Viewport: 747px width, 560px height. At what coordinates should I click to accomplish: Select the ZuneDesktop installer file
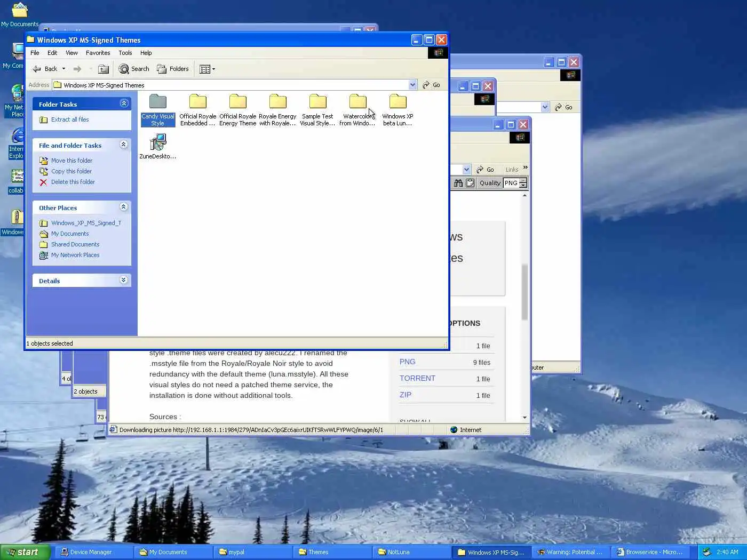tap(158, 146)
